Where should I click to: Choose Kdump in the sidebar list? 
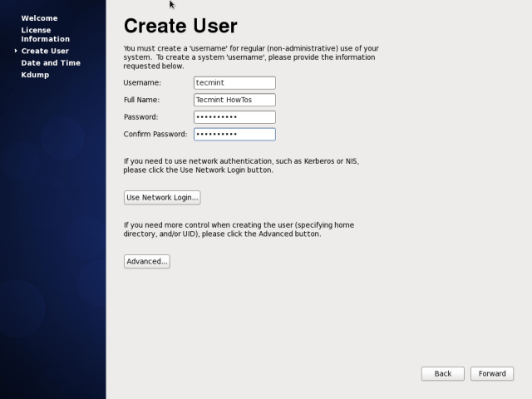pos(35,75)
